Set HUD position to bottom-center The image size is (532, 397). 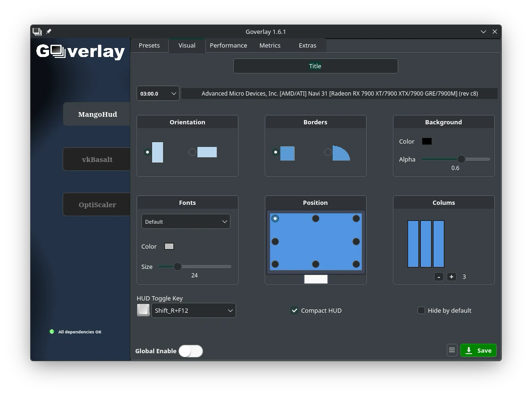315,264
